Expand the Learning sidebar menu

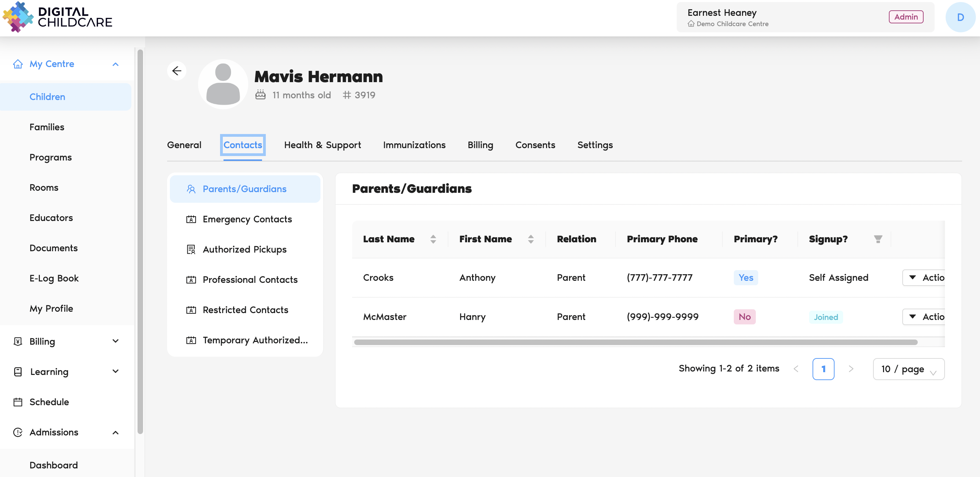click(x=115, y=371)
